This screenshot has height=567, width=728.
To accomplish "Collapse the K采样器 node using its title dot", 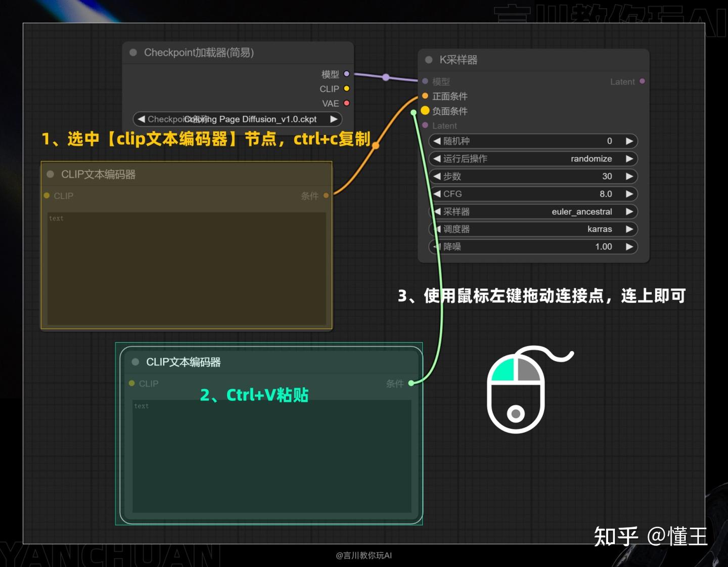I will pyautogui.click(x=429, y=60).
